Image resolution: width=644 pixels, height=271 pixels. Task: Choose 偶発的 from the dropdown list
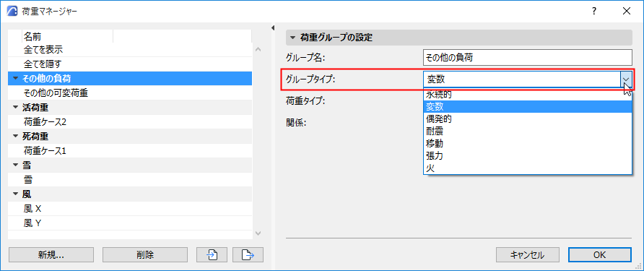[x=527, y=119]
